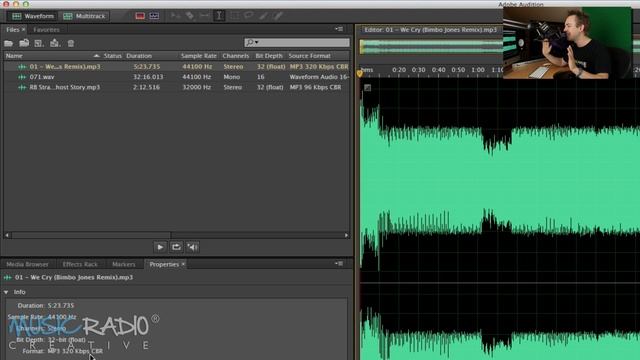The height and width of the screenshot is (360, 640).
Task: Select 01 - We...s Remix).mp3 file row
Action: 176,67
